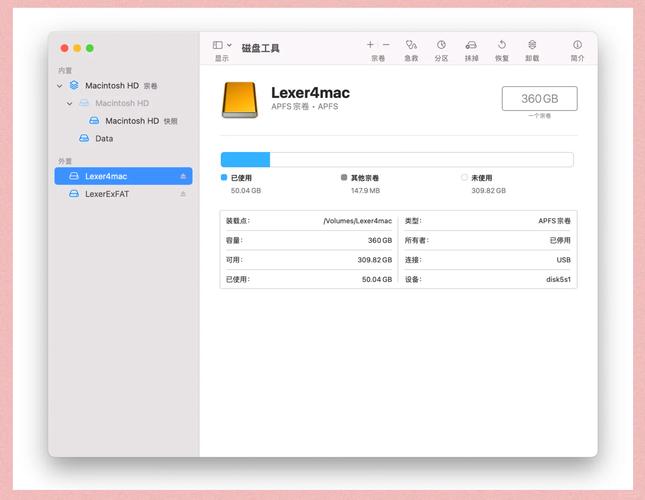
Task: Click the grey 其他宗卷 legend swatch
Action: coord(344,177)
